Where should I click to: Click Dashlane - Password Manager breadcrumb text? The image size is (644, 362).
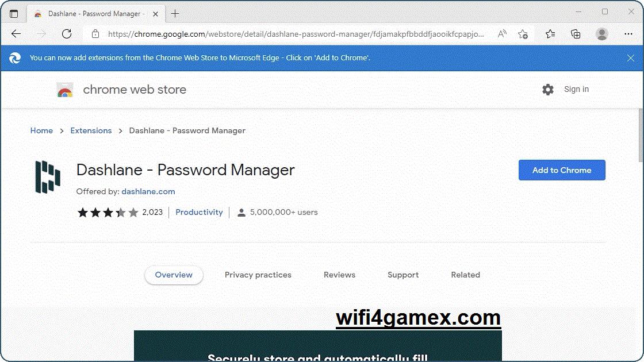pos(187,130)
